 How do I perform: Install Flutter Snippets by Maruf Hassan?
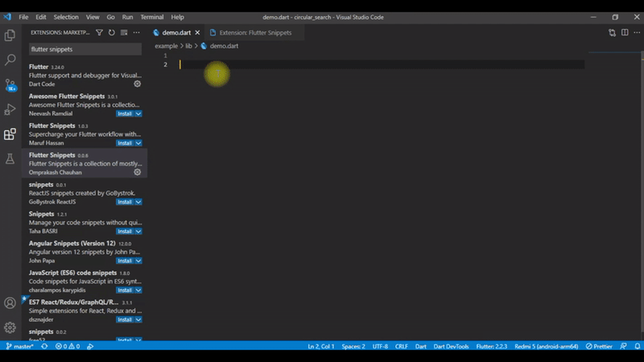pos(125,143)
